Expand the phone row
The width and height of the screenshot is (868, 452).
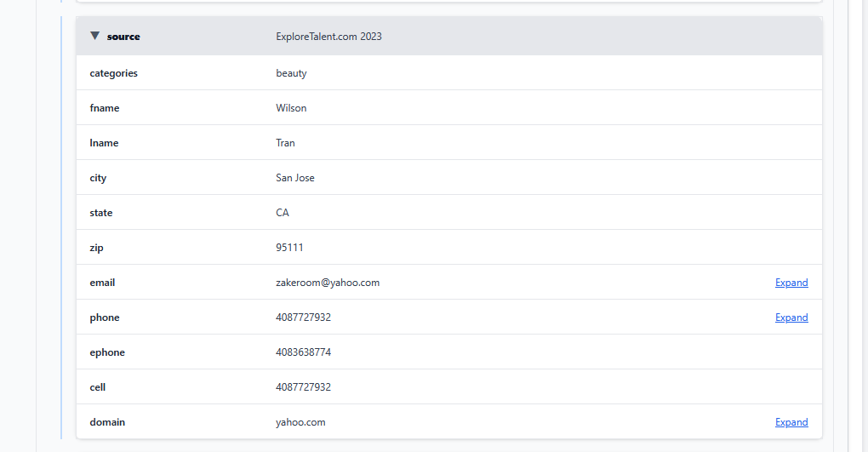click(791, 318)
